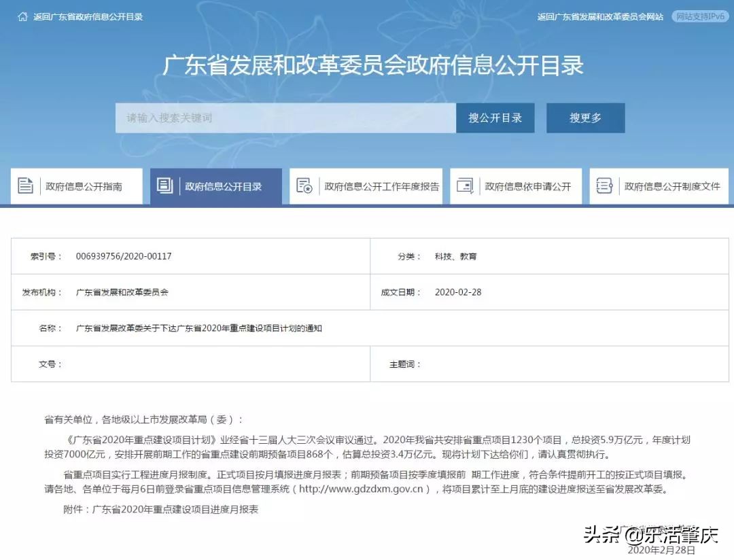Viewport: 734px width, 560px height.
Task: Open 返回广东省发展和改革委员会网站 link
Action: (x=601, y=16)
